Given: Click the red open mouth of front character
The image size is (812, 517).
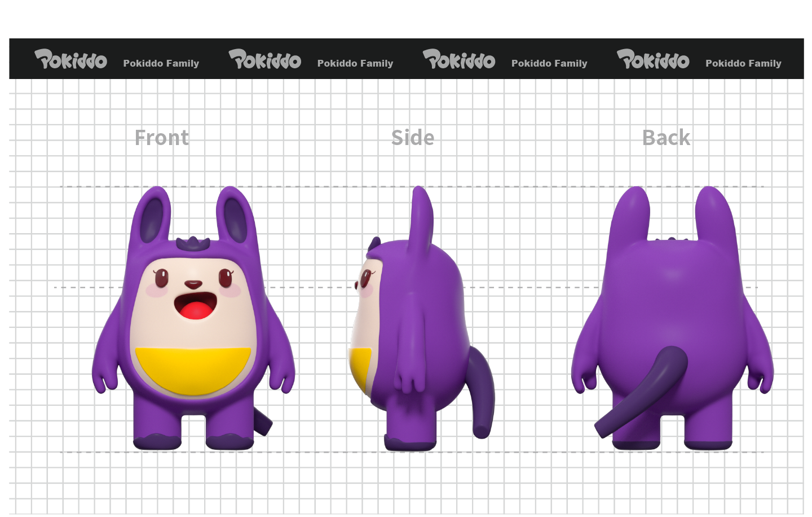Looking at the screenshot, I should (195, 306).
